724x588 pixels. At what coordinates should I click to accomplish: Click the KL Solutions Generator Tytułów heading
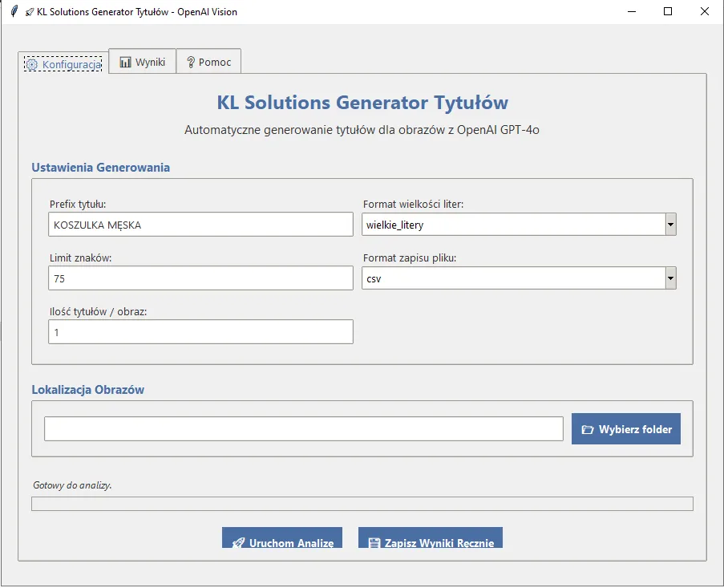tap(362, 103)
